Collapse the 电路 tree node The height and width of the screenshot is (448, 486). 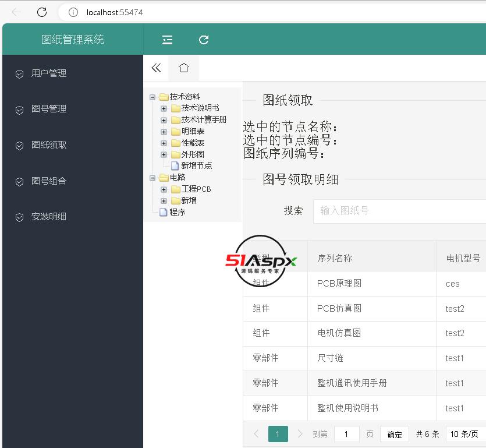(x=152, y=178)
